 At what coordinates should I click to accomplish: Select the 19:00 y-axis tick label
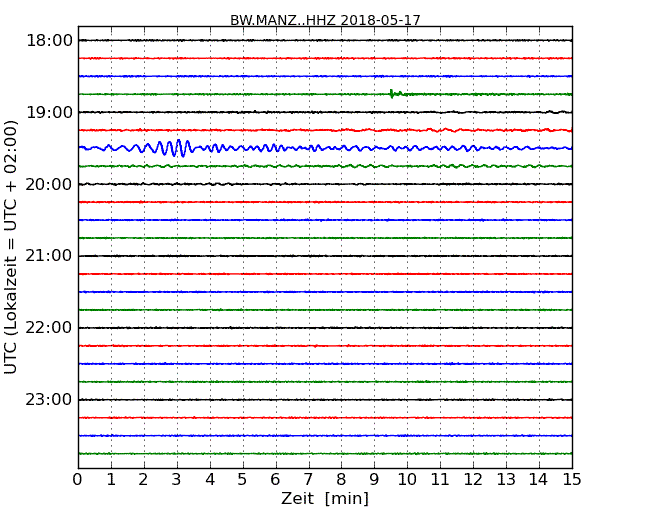(x=49, y=112)
